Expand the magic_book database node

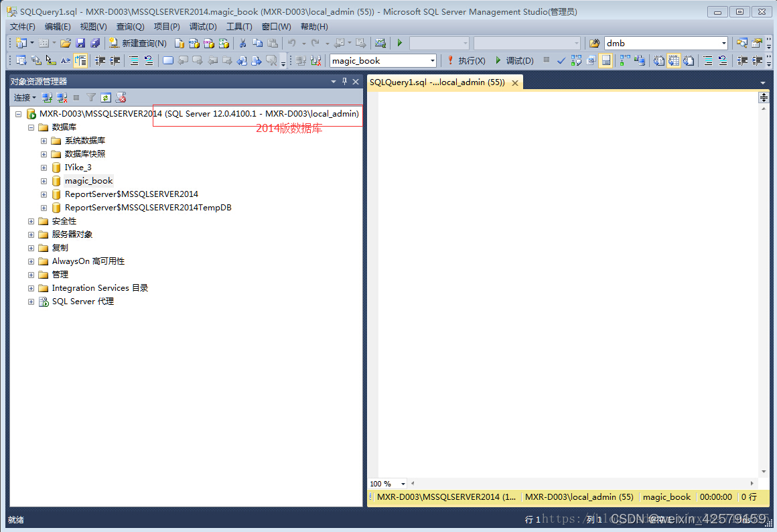[x=44, y=181]
